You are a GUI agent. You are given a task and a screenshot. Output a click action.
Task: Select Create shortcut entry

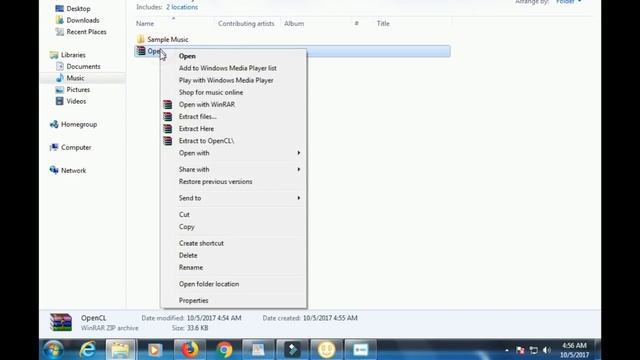coord(201,243)
